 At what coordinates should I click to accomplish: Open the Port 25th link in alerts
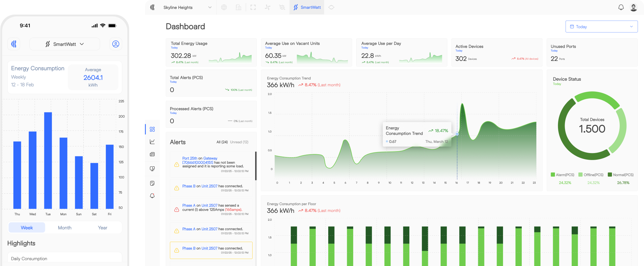click(190, 158)
